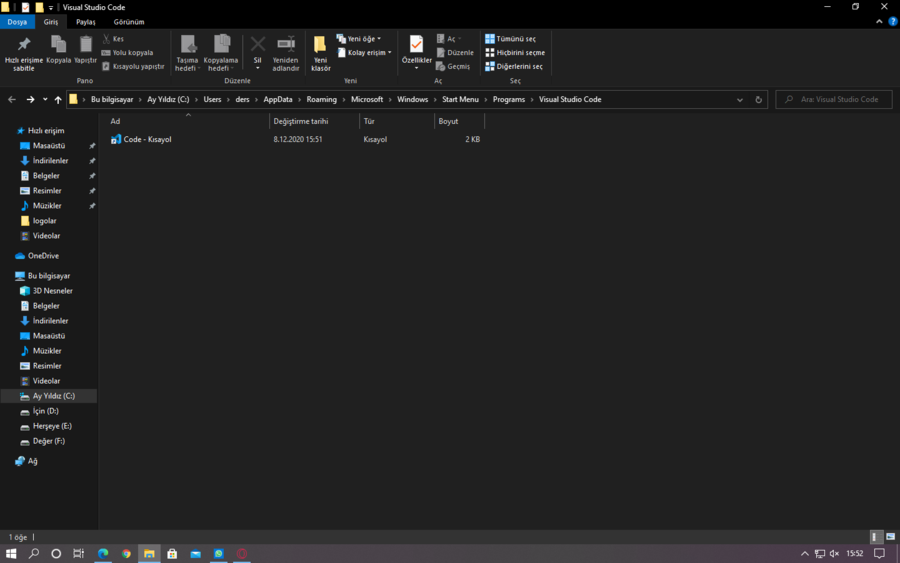Click the Düzenle edit command
This screenshot has height=563, width=900.
tap(455, 52)
